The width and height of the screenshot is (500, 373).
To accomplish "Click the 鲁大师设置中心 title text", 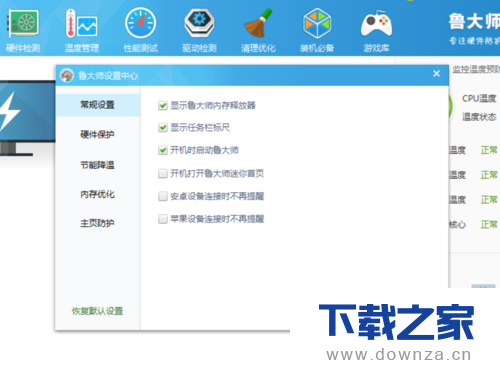I will pos(108,76).
